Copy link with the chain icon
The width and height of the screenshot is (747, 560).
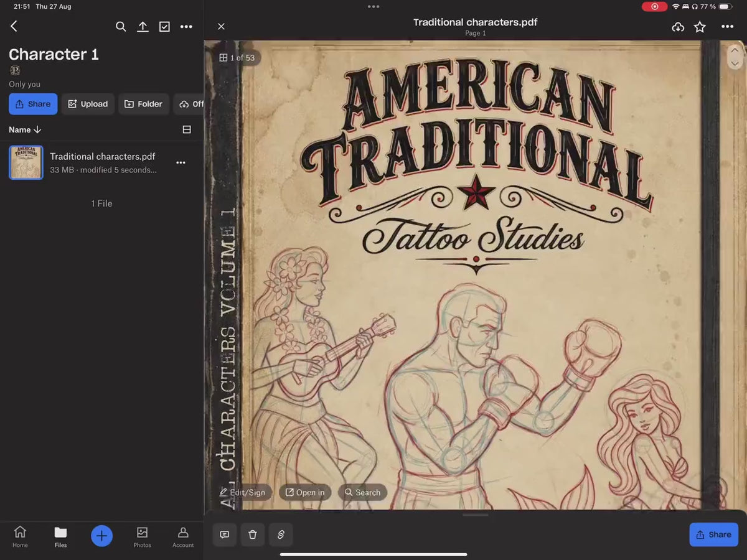click(281, 534)
